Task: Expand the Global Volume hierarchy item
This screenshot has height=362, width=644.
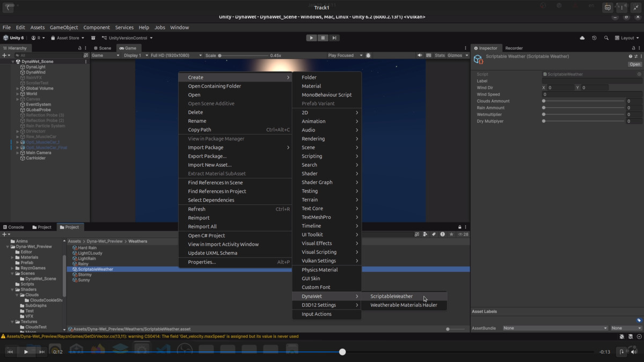Action: coord(17,88)
